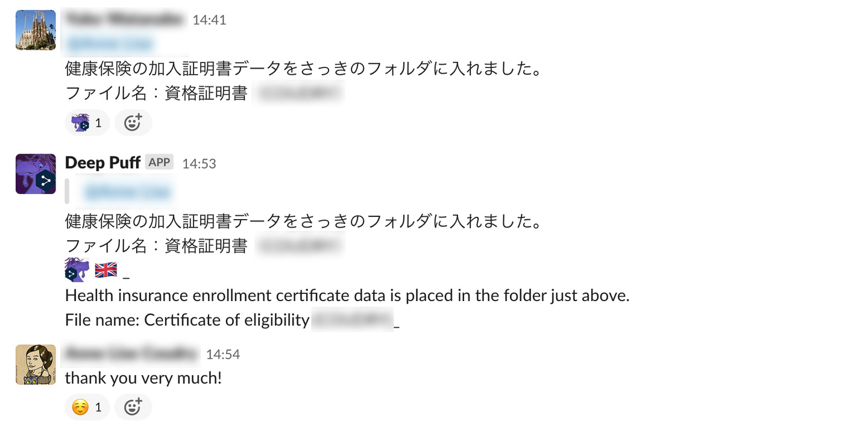
Task: Open the blurred sender name beside 14:41
Action: point(125,20)
